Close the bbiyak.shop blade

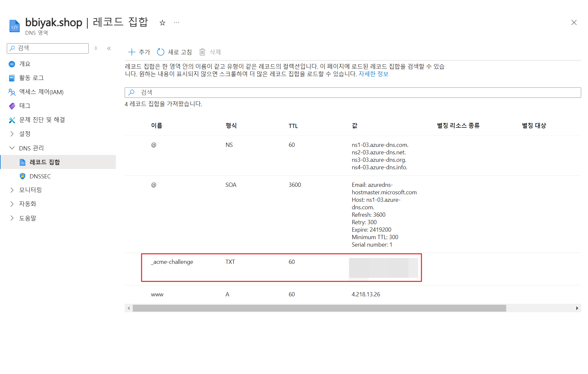click(x=574, y=22)
